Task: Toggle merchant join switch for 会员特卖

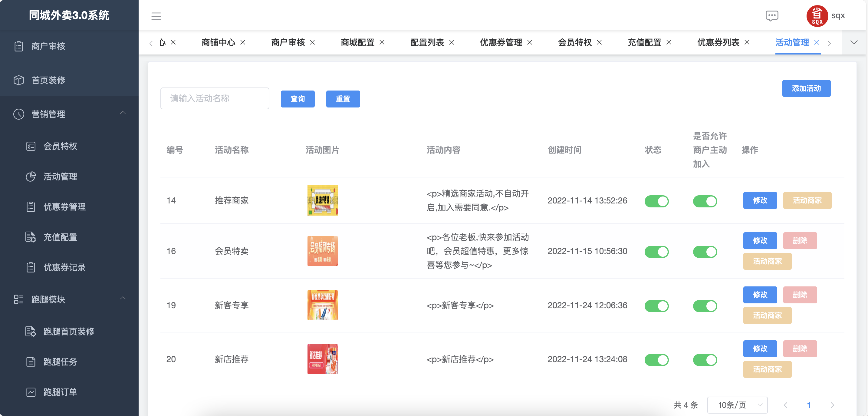Action: pos(705,252)
